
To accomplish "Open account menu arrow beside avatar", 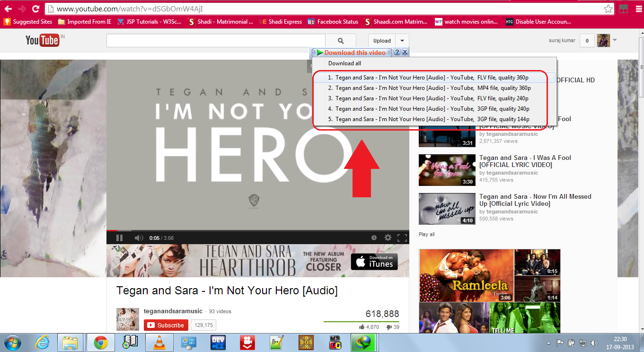I will (615, 40).
